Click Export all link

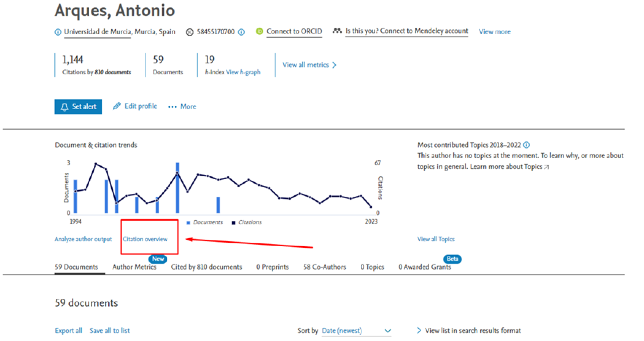click(x=68, y=331)
